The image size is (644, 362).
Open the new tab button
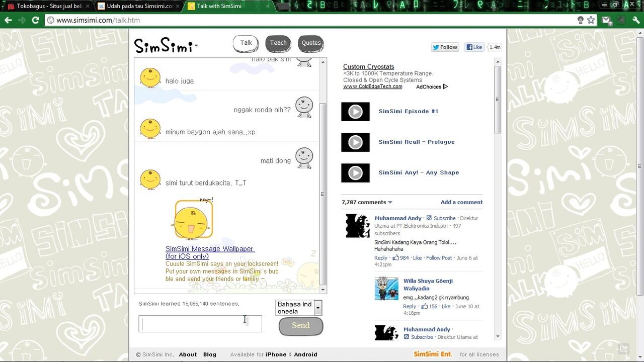click(x=283, y=7)
